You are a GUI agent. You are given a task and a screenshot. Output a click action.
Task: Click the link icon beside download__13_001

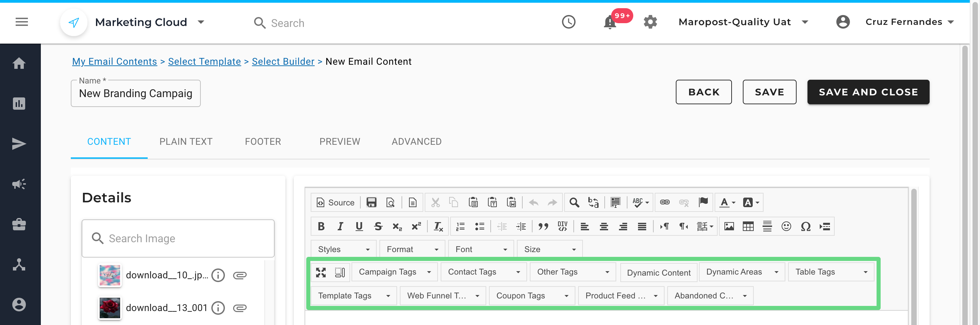click(240, 308)
